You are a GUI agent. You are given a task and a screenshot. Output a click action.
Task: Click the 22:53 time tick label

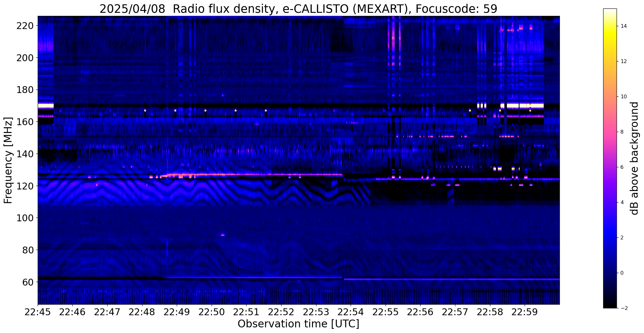coord(316,312)
